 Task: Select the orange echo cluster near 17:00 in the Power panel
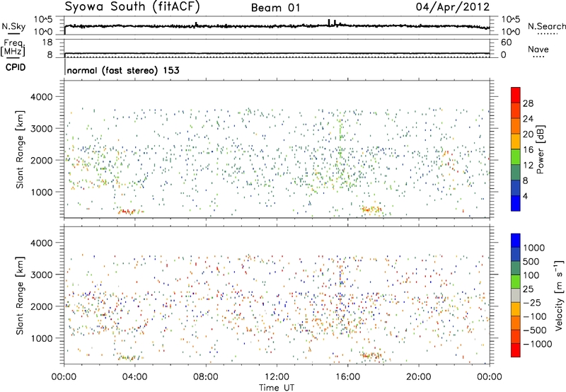click(x=371, y=209)
